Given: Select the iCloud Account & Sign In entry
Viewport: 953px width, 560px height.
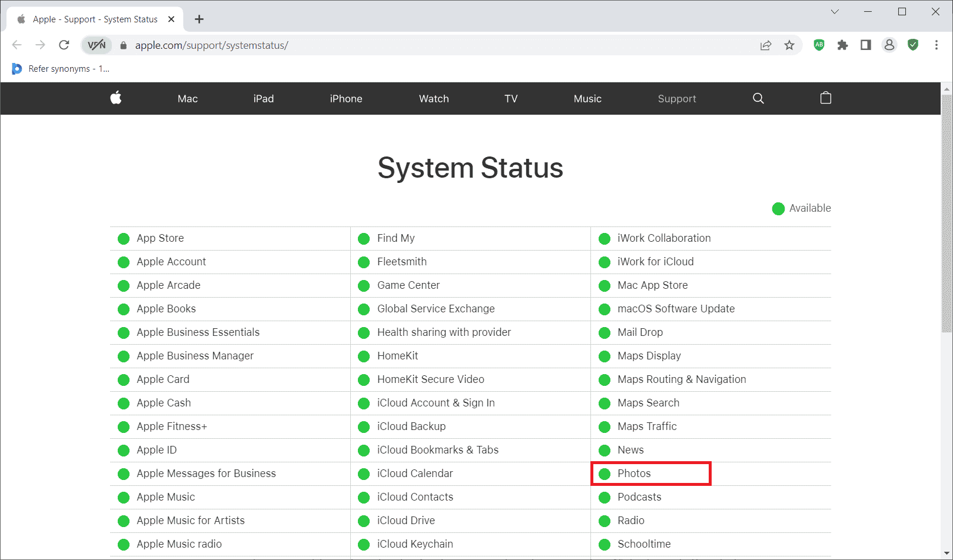Looking at the screenshot, I should (436, 403).
